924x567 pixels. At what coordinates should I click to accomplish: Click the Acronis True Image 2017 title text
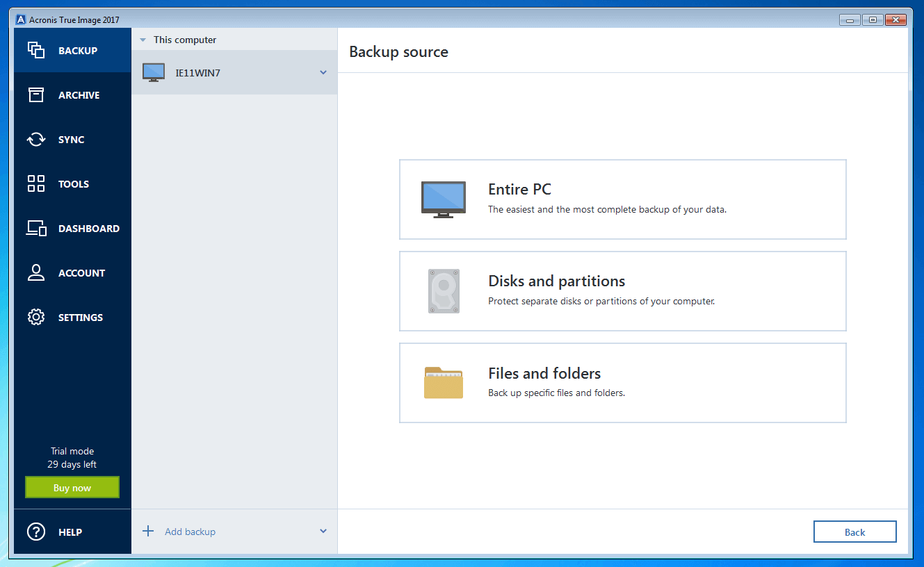[x=74, y=20]
